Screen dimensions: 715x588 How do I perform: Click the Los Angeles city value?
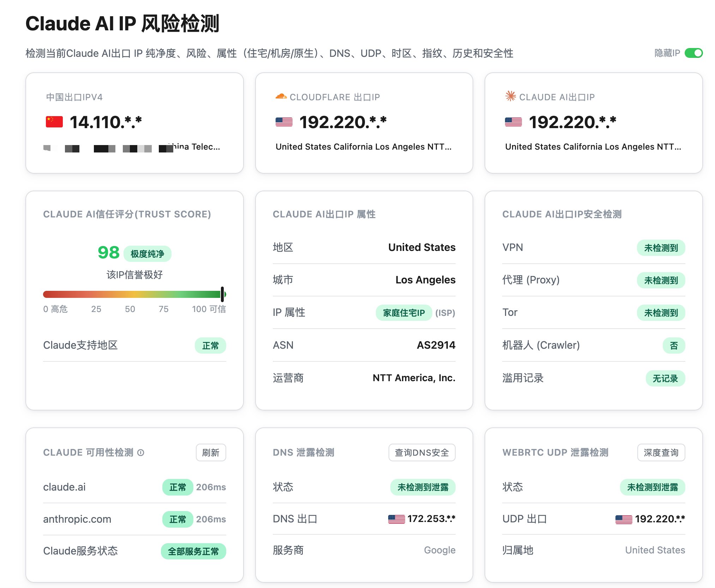[x=425, y=280]
